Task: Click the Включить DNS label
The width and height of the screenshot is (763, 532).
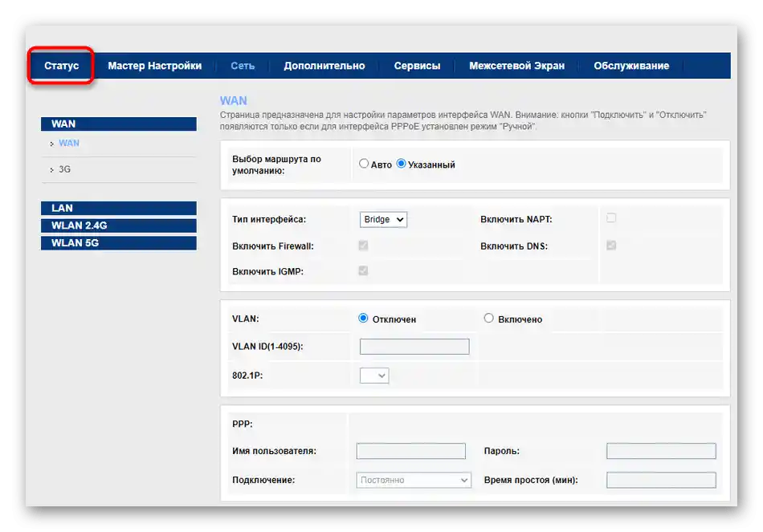Action: pos(514,246)
